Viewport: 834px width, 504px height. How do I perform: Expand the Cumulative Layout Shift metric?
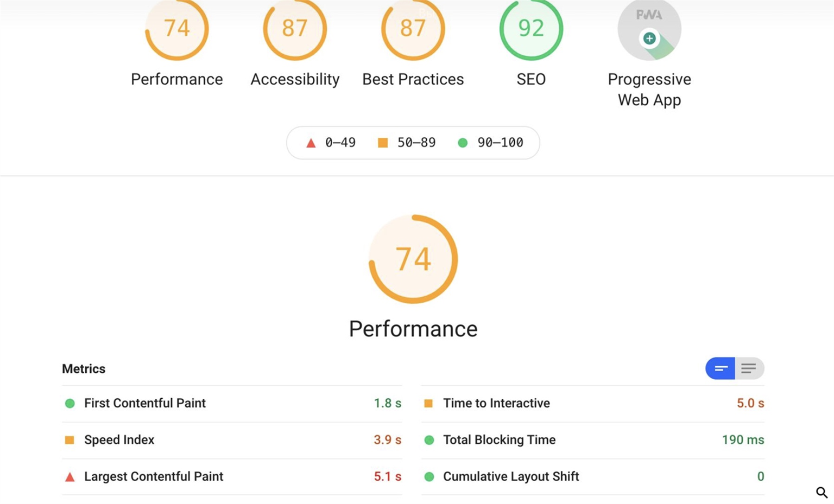point(511,476)
